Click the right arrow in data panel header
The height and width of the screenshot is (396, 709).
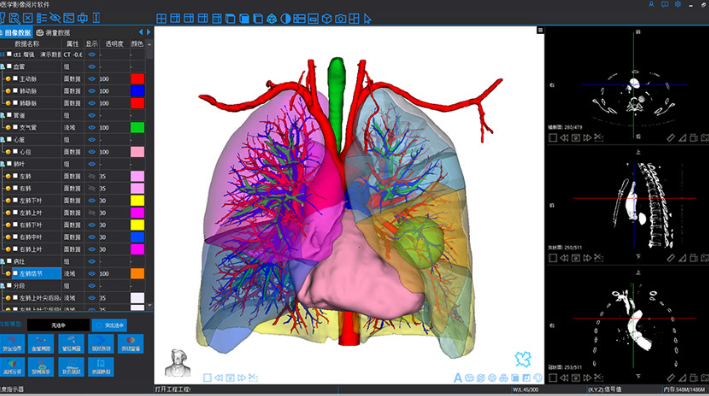click(148, 32)
